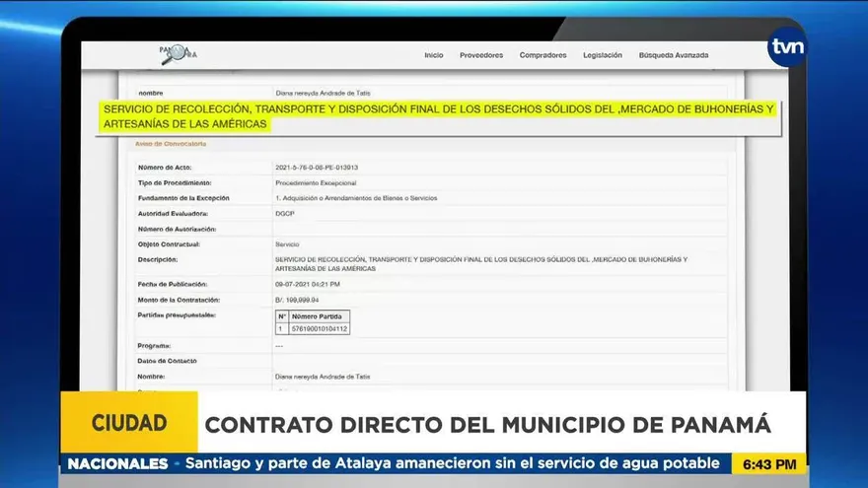This screenshot has height=488, width=868.
Task: Click the yellow CIUDAD section tag
Action: click(129, 422)
